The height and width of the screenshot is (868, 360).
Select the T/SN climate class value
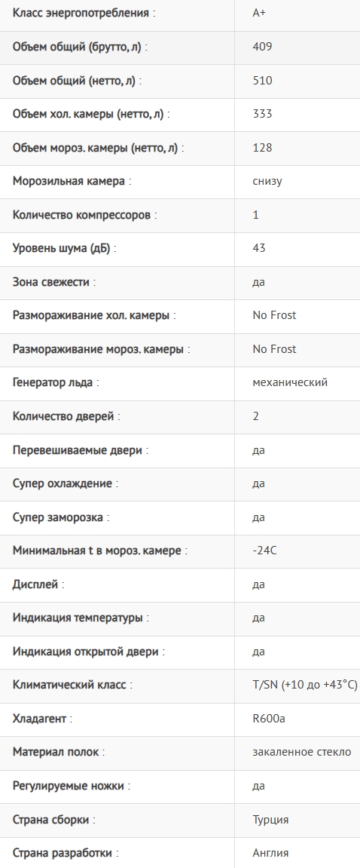(x=305, y=685)
